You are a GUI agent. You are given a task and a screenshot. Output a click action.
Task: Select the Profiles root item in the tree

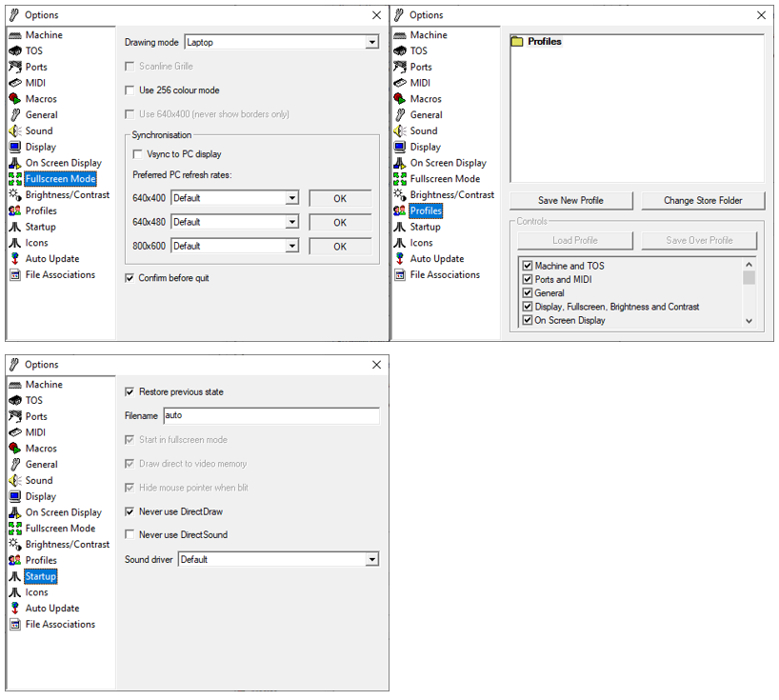[545, 42]
